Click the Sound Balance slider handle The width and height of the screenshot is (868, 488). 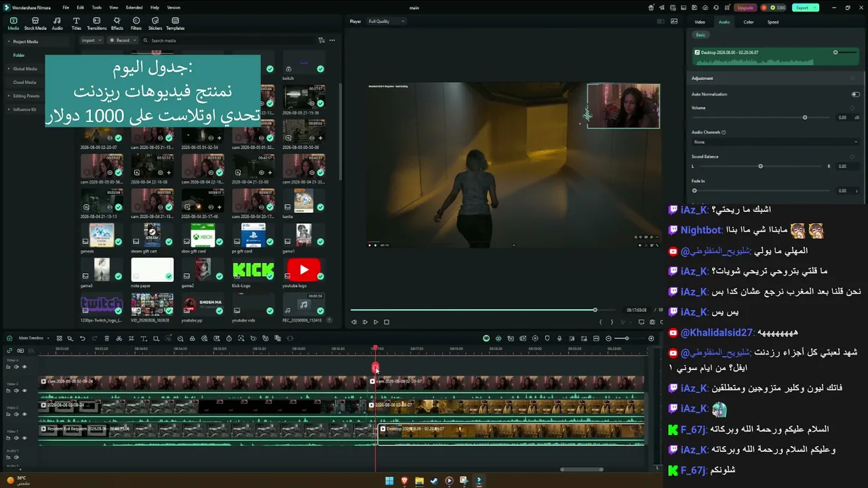(760, 166)
